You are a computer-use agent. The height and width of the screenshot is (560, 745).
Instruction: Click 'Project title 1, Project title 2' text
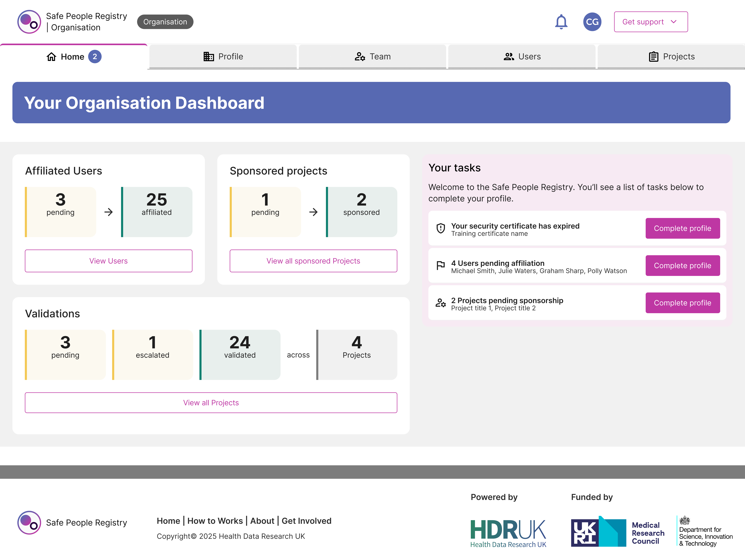tap(493, 308)
